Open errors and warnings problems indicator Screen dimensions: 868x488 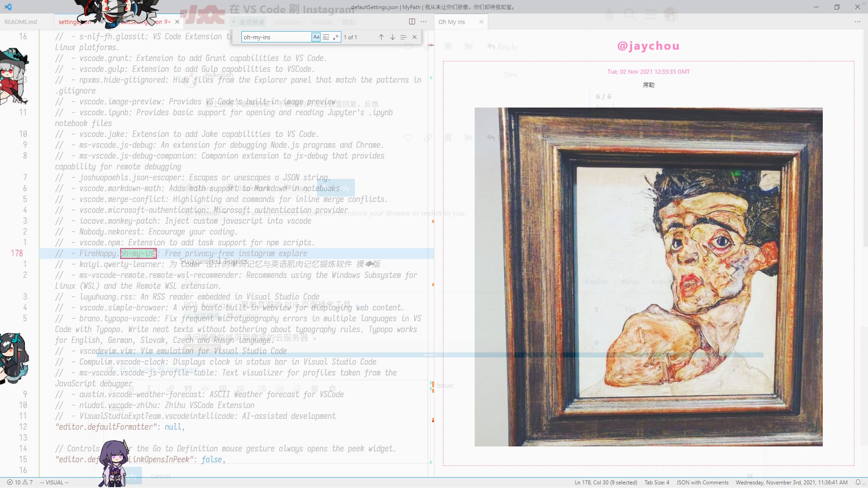20,482
